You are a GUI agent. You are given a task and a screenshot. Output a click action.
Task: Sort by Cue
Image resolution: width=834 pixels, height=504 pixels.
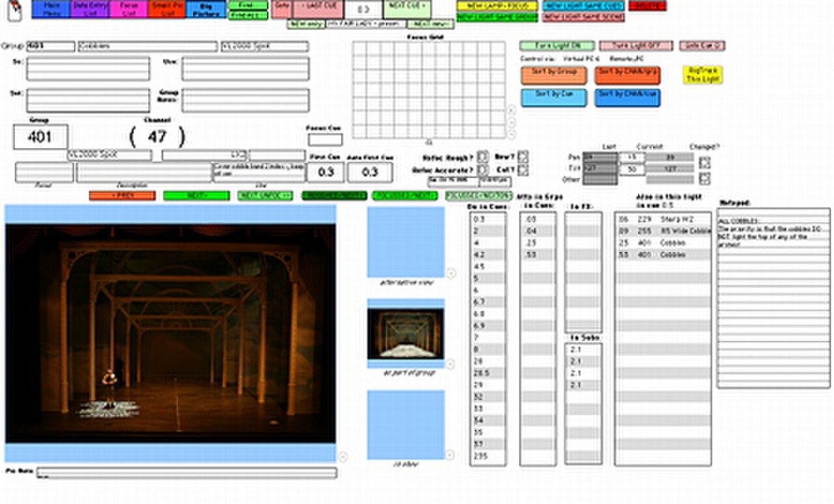[x=554, y=98]
